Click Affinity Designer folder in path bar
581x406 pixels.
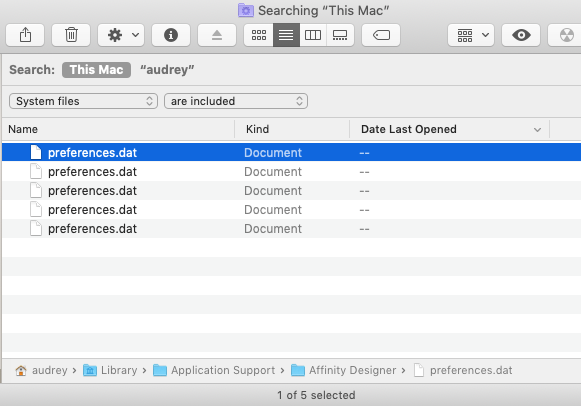pyautogui.click(x=343, y=370)
